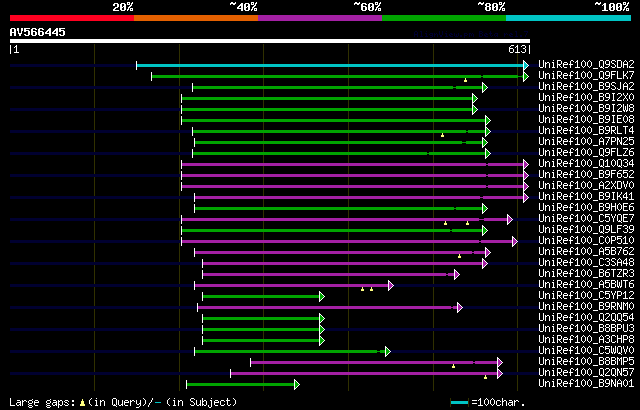Select the UniRef100_B9IK41 label
This screenshot has width=640, height=410.
(587, 197)
